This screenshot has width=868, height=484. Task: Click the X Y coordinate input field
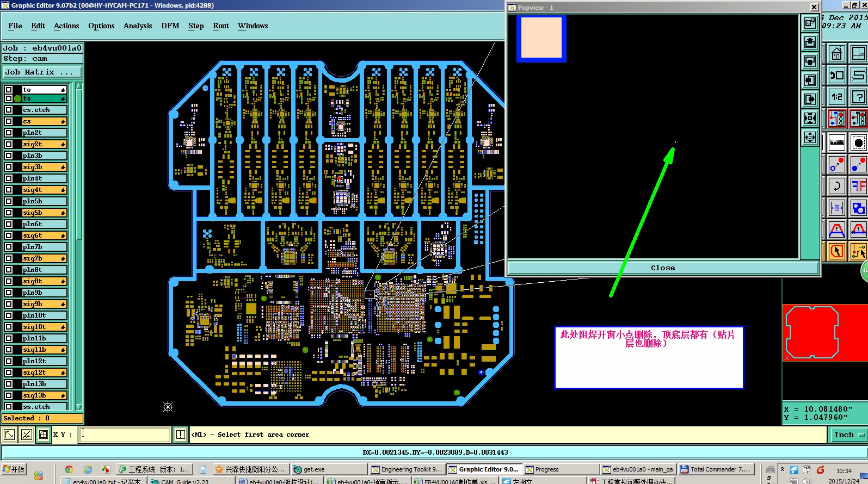[125, 435]
